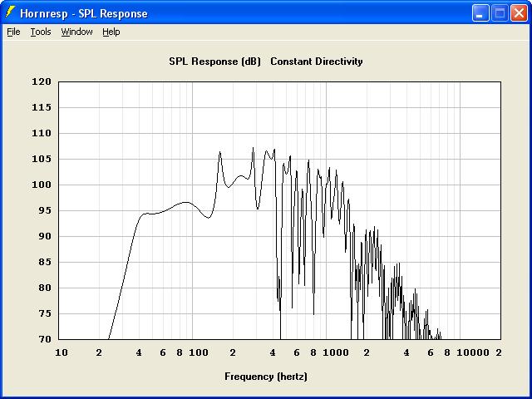Click the 110 dB axis value

42,133
